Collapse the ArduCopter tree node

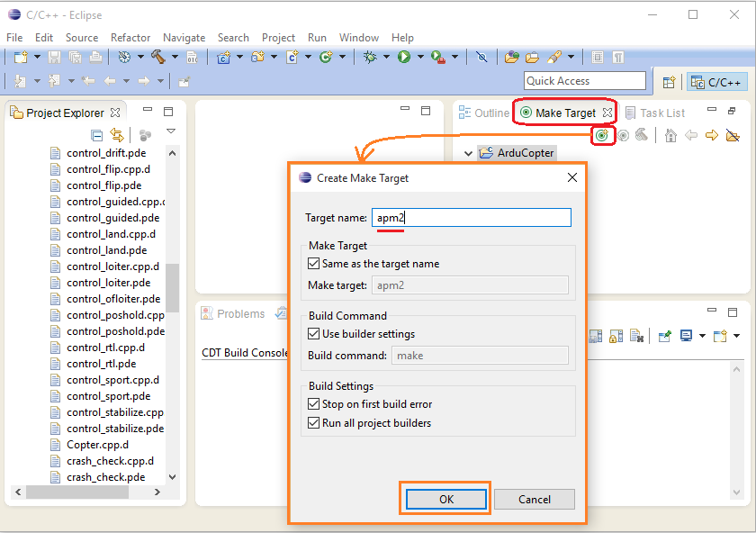point(468,153)
